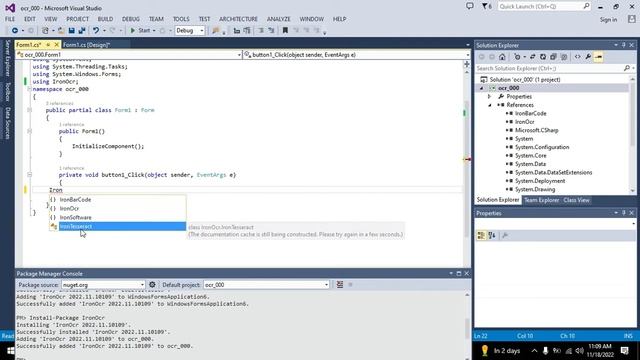Click Refresh icon in Solution Explorer
Image resolution: width=640 pixels, height=360 pixels.
(543, 57)
